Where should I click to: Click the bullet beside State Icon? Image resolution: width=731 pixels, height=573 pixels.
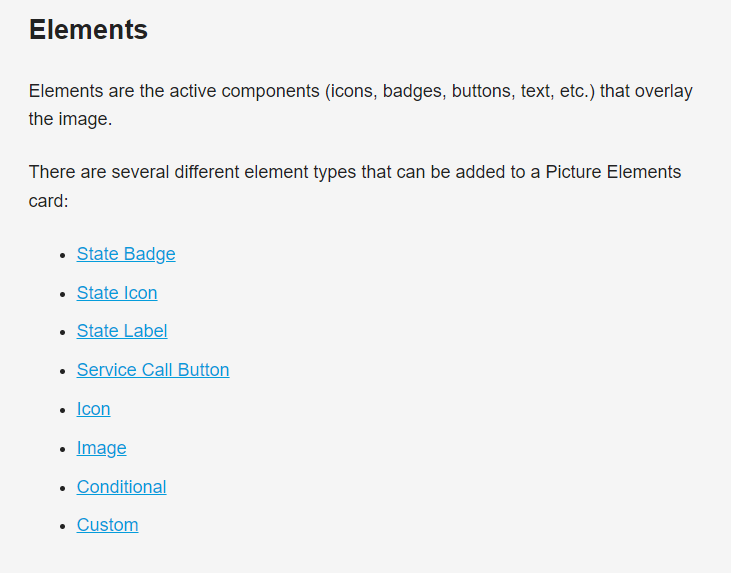click(63, 294)
